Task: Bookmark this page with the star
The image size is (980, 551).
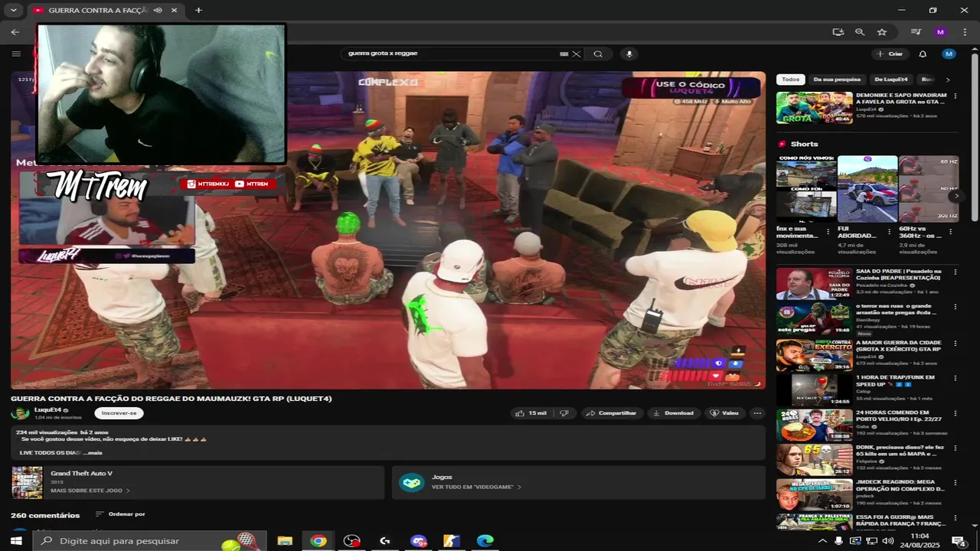Action: point(882,32)
